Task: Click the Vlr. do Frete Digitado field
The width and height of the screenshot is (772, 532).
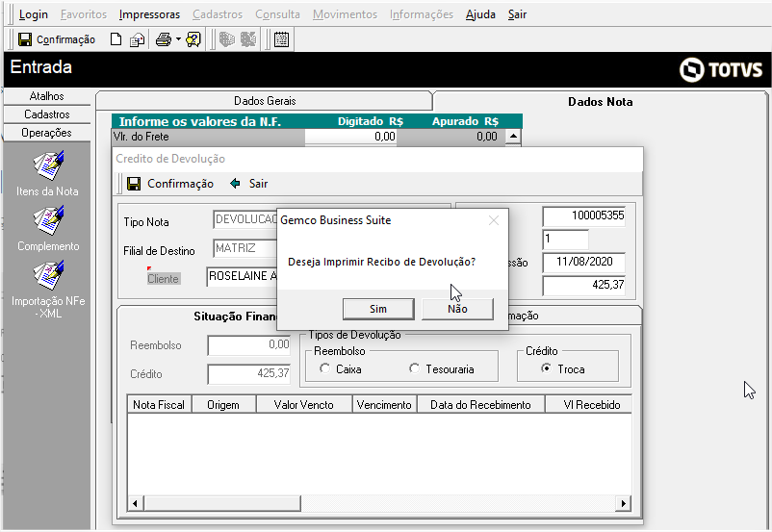Action: click(x=350, y=137)
